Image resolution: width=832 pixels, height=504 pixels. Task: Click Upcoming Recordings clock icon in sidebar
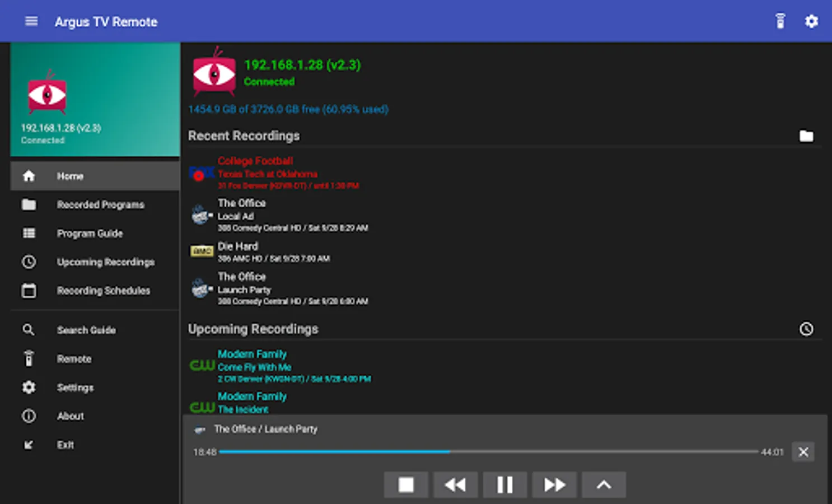click(x=29, y=262)
